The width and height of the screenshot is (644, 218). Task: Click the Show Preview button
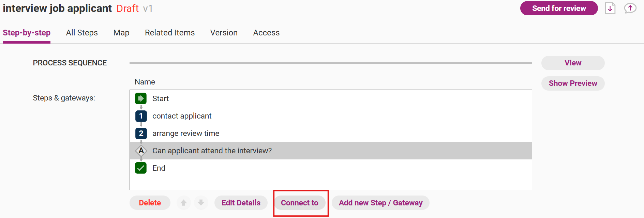pos(573,83)
